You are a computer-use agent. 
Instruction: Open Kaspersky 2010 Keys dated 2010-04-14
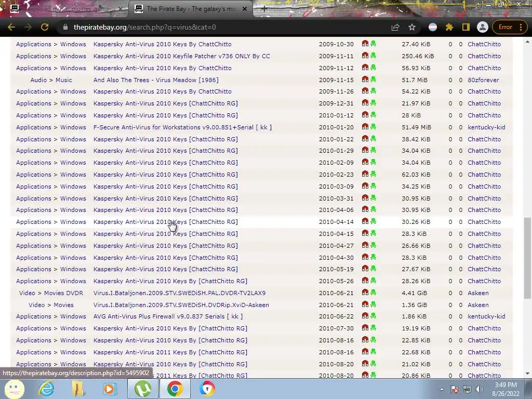[x=165, y=222]
